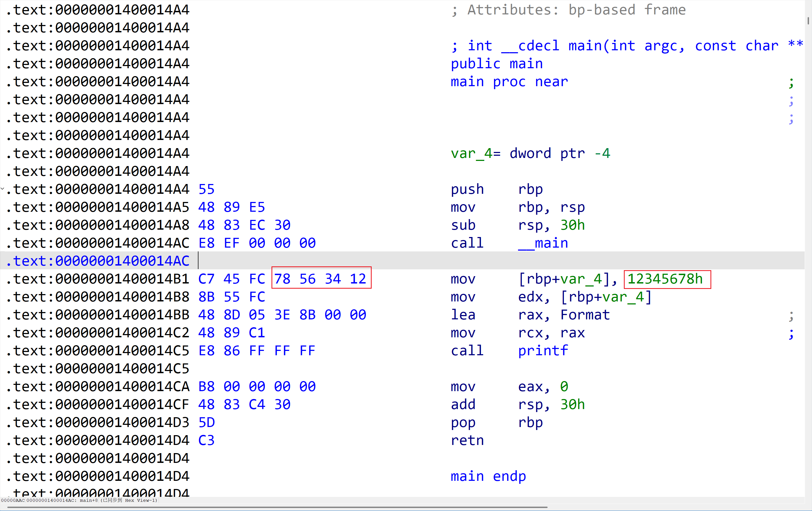Click the horizontal scrollbar at the bottom
812x511 pixels.
pos(277,507)
